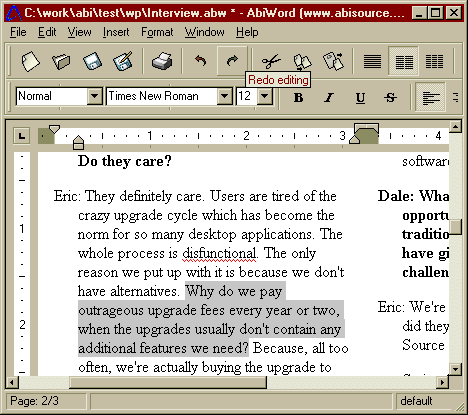
Task: Select the one-column layout button
Action: [x=372, y=61]
